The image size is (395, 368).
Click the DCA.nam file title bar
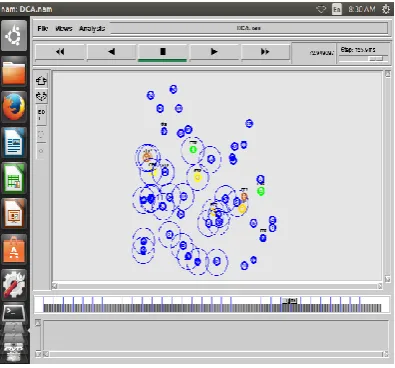click(x=249, y=28)
